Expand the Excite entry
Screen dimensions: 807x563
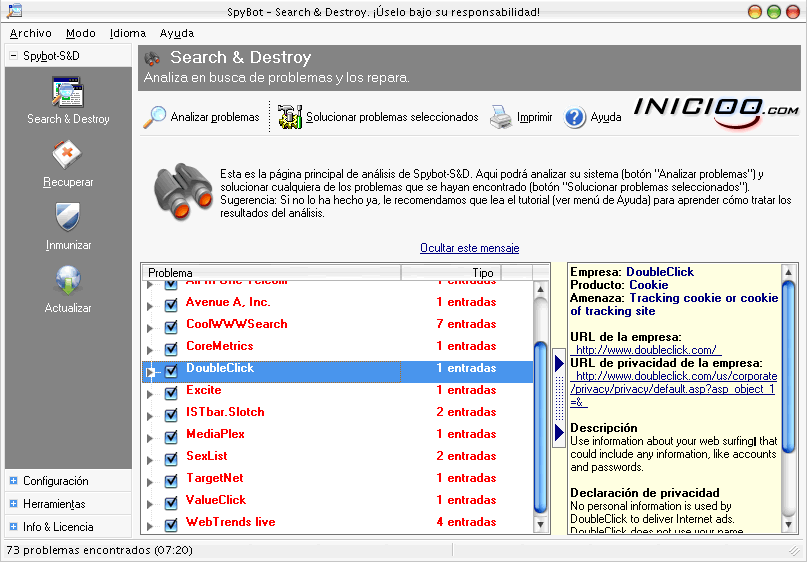pos(150,394)
